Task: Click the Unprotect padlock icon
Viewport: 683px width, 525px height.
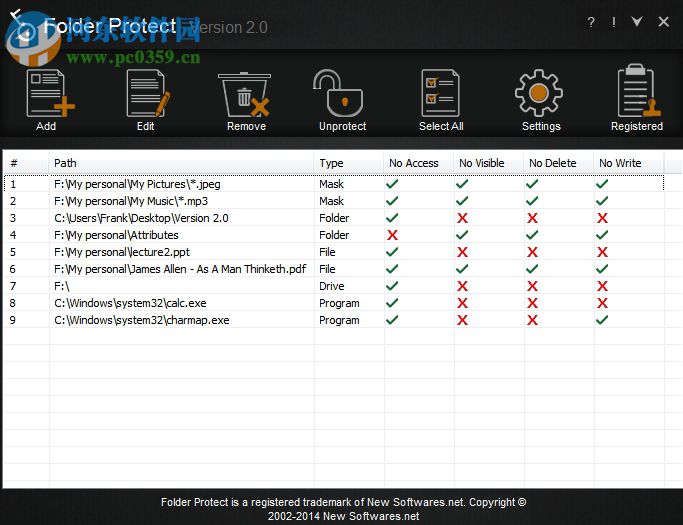Action: pos(338,93)
